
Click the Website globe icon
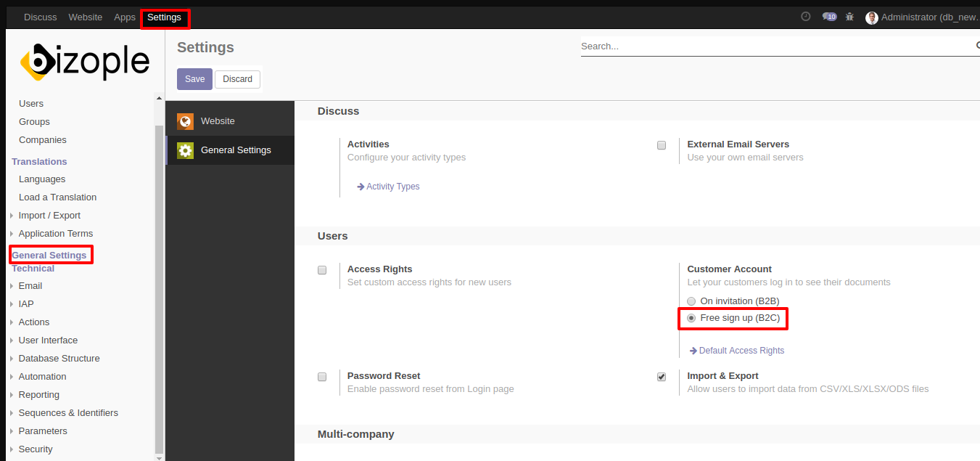(x=185, y=121)
